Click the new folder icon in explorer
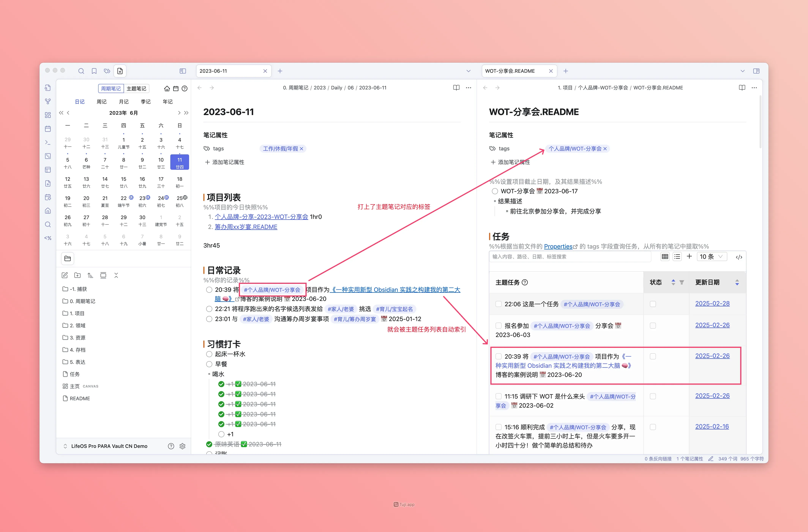808x532 pixels. (77, 275)
